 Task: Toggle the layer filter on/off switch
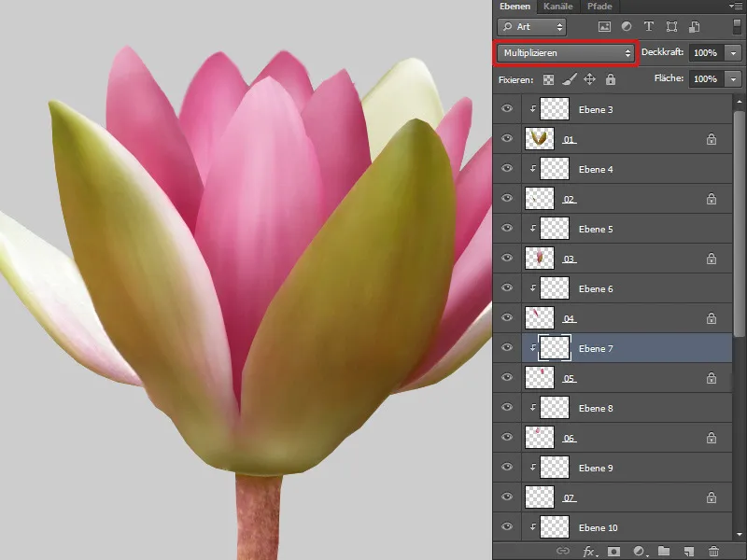[x=737, y=27]
